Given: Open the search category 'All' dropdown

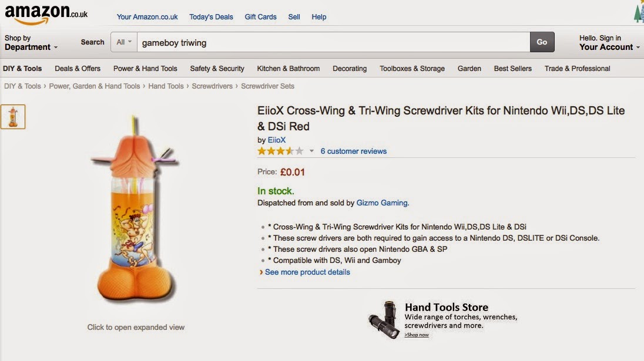Looking at the screenshot, I should [124, 42].
